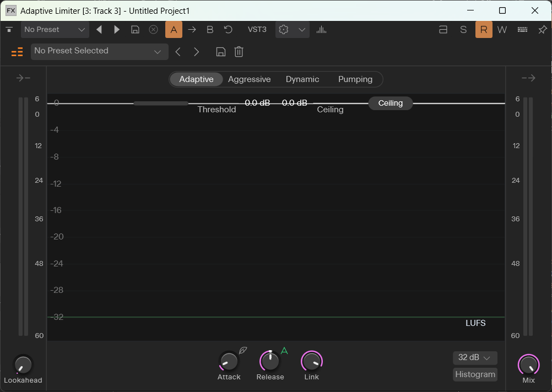The image size is (552, 392).
Task: Click the input gain arrow icon
Action: (23, 78)
